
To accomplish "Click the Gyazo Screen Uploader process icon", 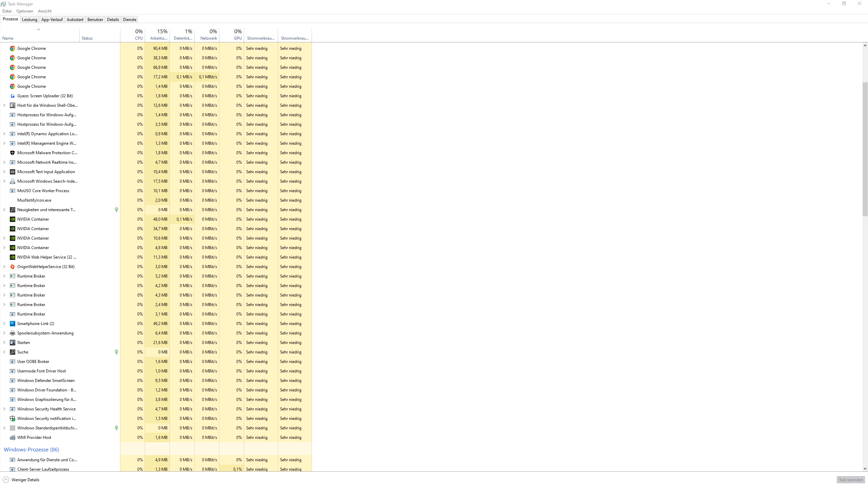I will click(13, 96).
